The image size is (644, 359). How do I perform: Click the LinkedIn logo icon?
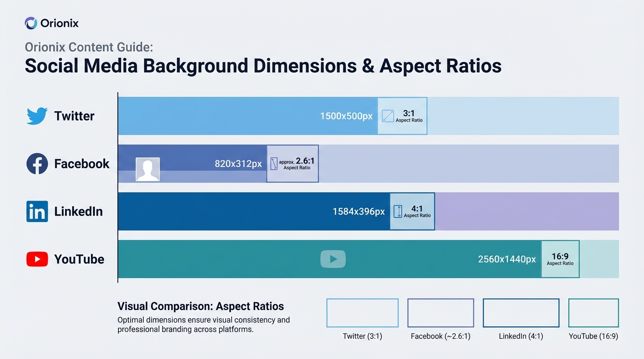click(37, 211)
